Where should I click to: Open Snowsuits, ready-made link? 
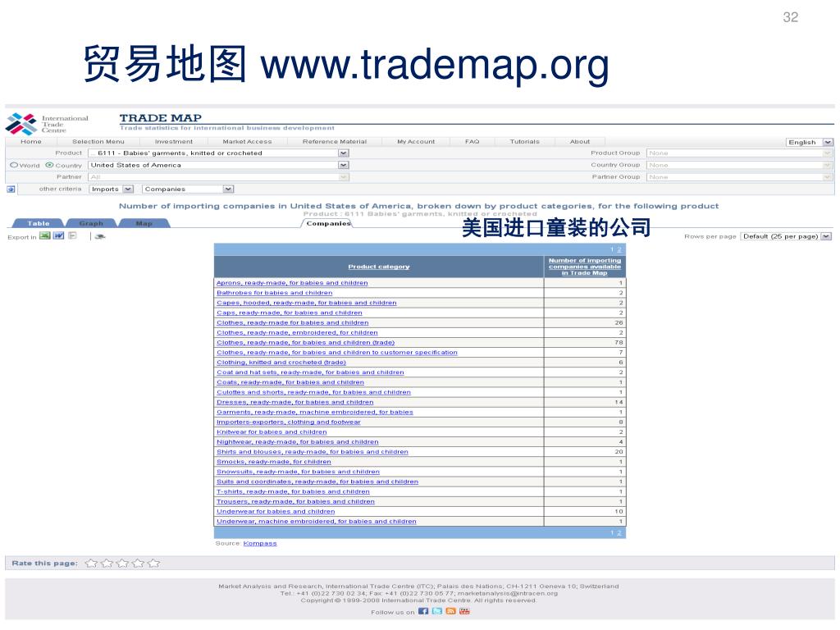(298, 472)
